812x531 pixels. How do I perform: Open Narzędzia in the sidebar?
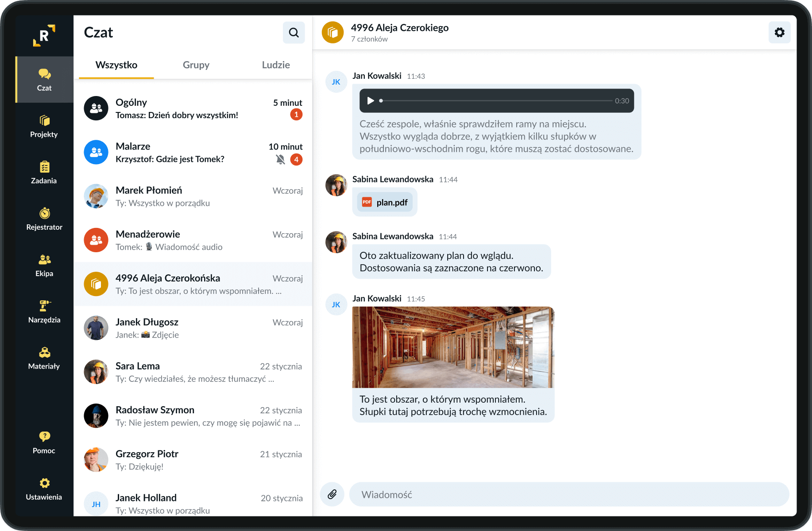44,312
